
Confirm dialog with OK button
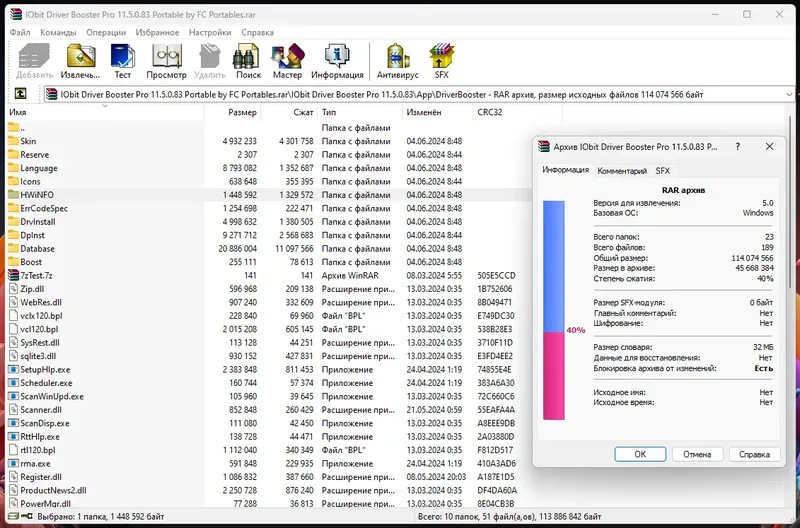[640, 454]
